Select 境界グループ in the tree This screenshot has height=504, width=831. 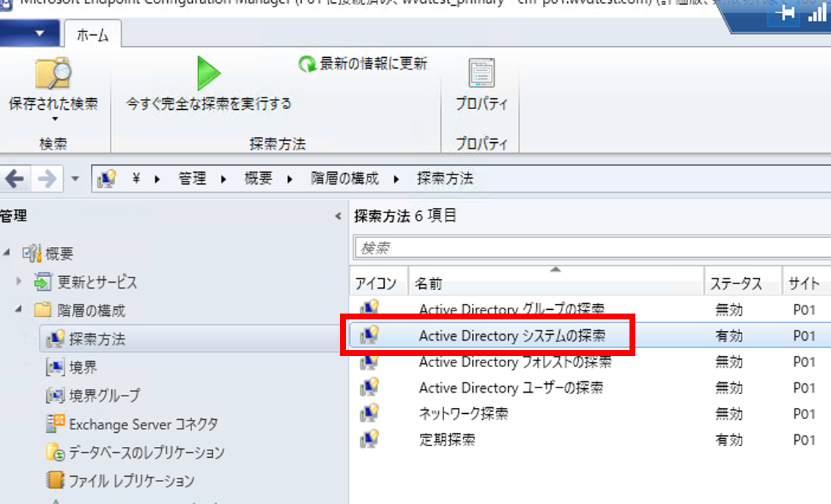click(105, 396)
